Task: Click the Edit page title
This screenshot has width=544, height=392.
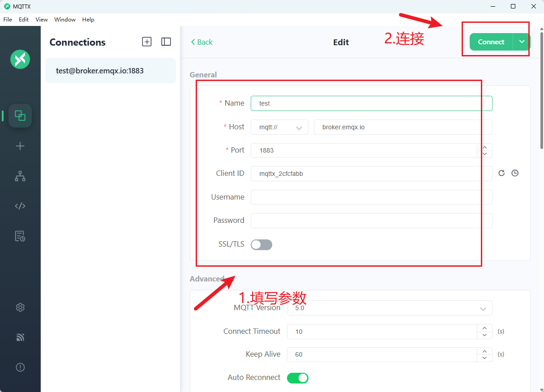Action: pyautogui.click(x=341, y=42)
